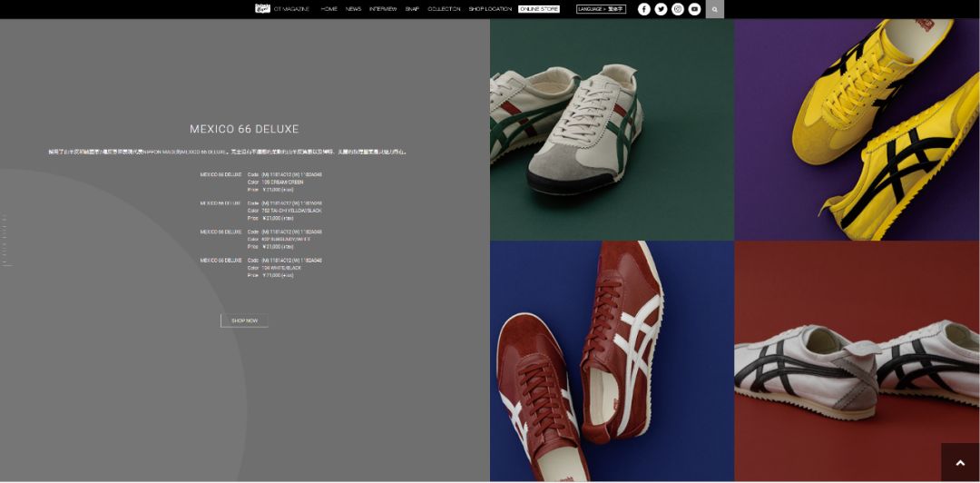This screenshot has height=483, width=980.
Task: Select the cream and green sneaker photo
Action: [x=612, y=130]
